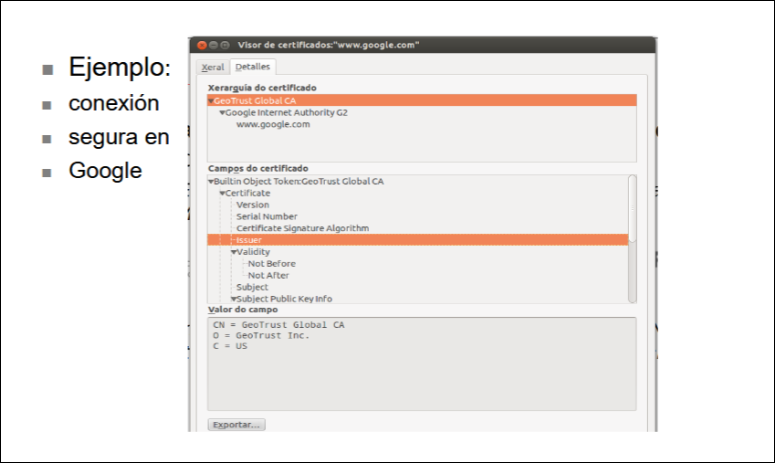The height and width of the screenshot is (463, 775).
Task: Collapse the Validity tree node
Action: 234,252
